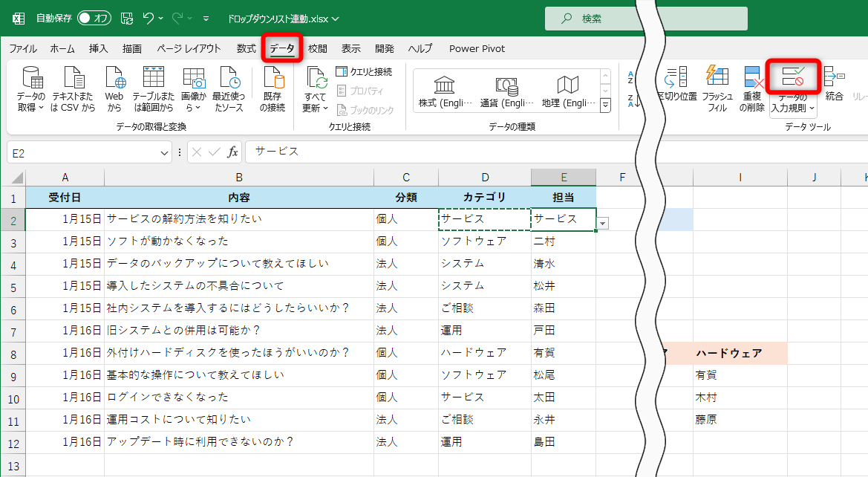Open the Power Pivot tab
The height and width of the screenshot is (477, 868).
tap(476, 48)
